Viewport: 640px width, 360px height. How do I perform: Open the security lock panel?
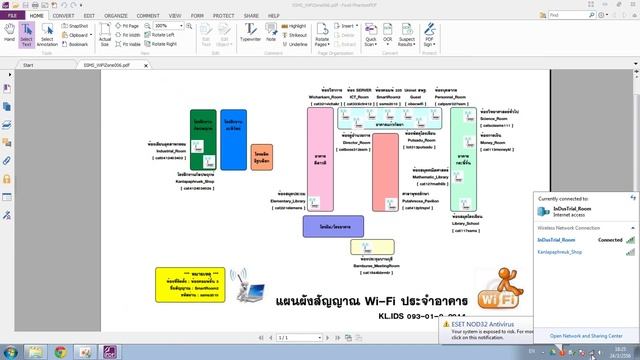click(x=7, y=179)
